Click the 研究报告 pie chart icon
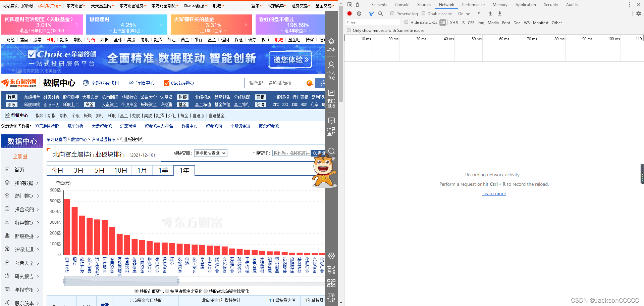The height and width of the screenshot is (306, 644). click(x=7, y=276)
